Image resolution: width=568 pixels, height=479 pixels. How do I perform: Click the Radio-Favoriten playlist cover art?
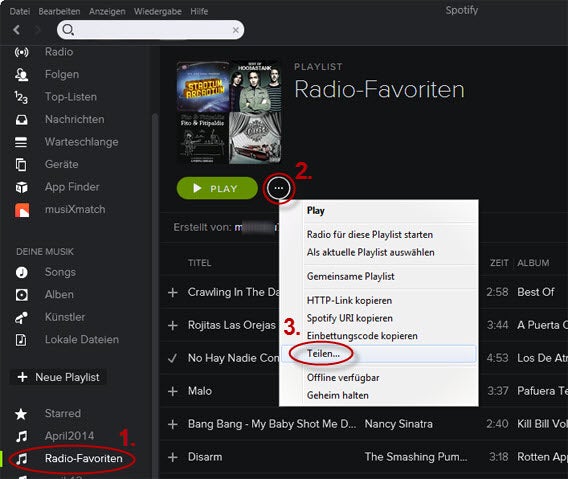[x=229, y=113]
